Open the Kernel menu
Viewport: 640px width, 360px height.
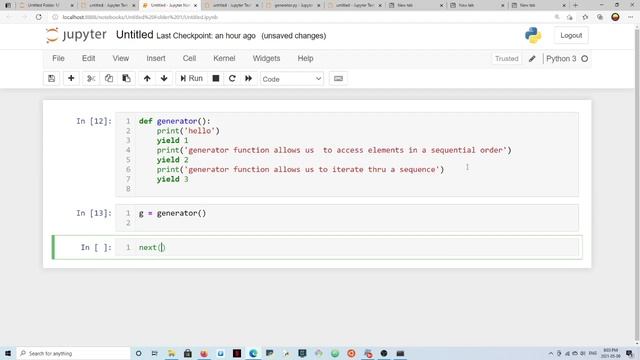[x=224, y=58]
